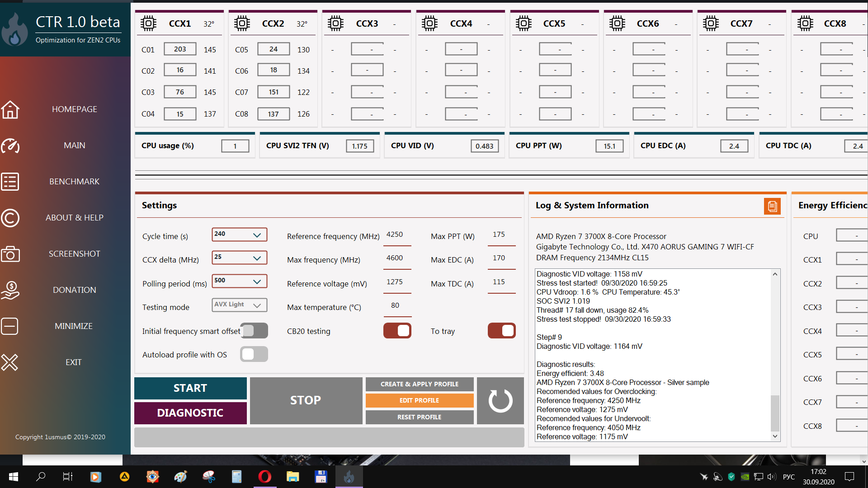868x488 pixels.
Task: Click the Benchmark list icon
Action: (x=10, y=182)
